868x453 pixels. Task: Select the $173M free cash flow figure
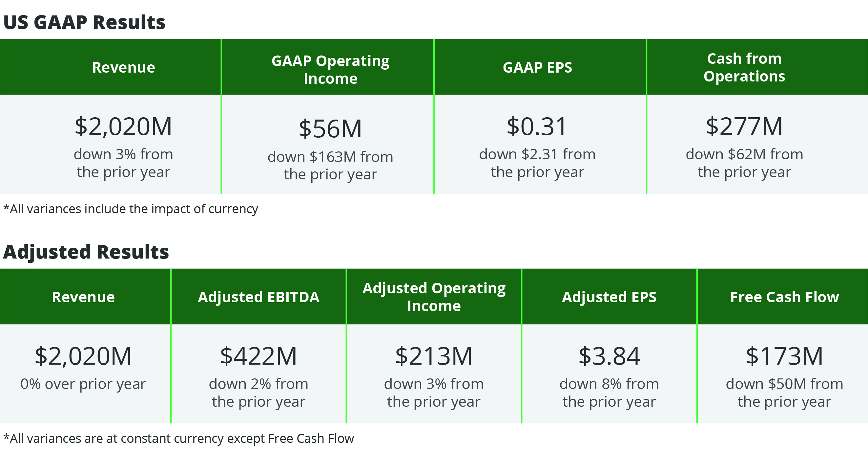click(x=784, y=356)
